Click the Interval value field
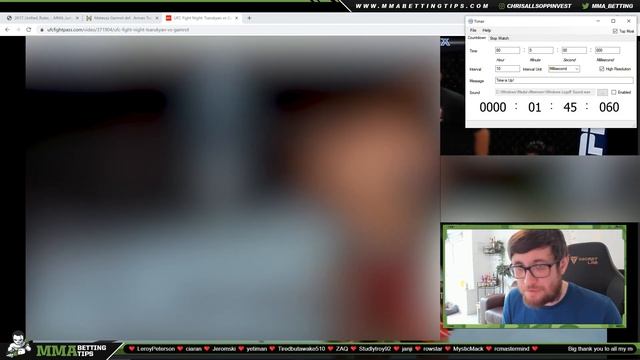This screenshot has width=640, height=360. click(507, 69)
